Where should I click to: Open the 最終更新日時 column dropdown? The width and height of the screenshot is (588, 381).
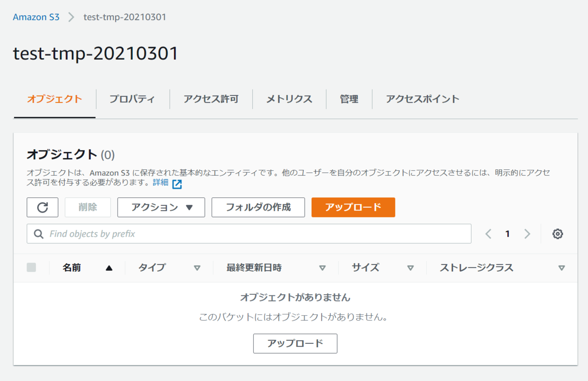point(323,268)
